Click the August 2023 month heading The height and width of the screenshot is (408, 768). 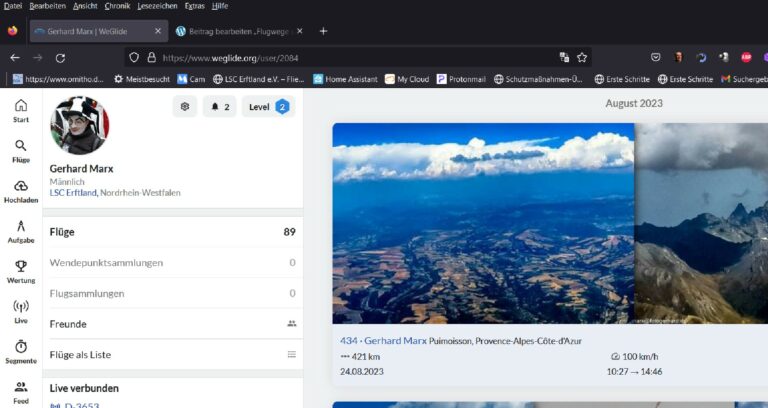coord(634,103)
